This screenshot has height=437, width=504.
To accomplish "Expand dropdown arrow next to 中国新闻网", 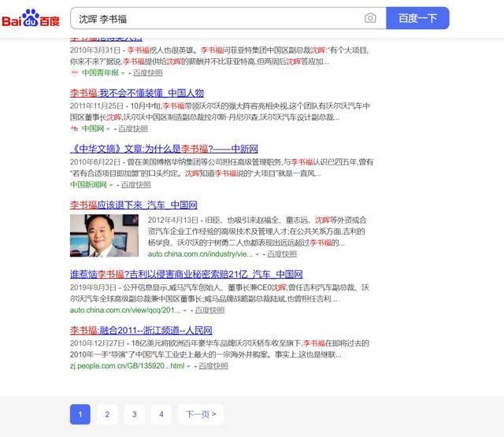I will click(111, 185).
